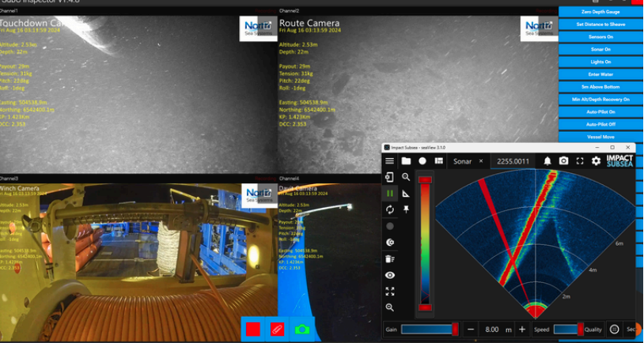Click the green camera snapshot button

click(302, 329)
